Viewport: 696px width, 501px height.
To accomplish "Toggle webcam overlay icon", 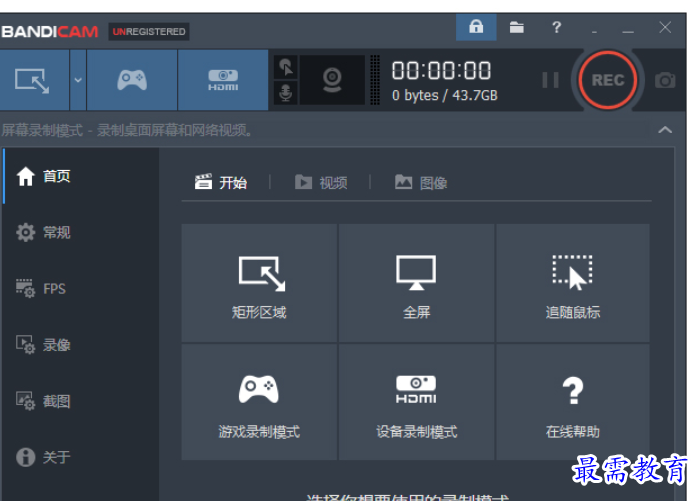I will (332, 80).
